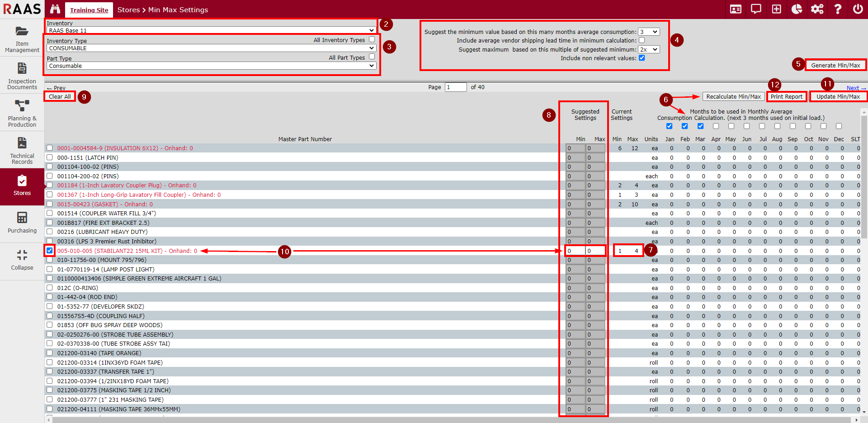Go to Planning & Production module
868x423 pixels.
click(x=22, y=114)
